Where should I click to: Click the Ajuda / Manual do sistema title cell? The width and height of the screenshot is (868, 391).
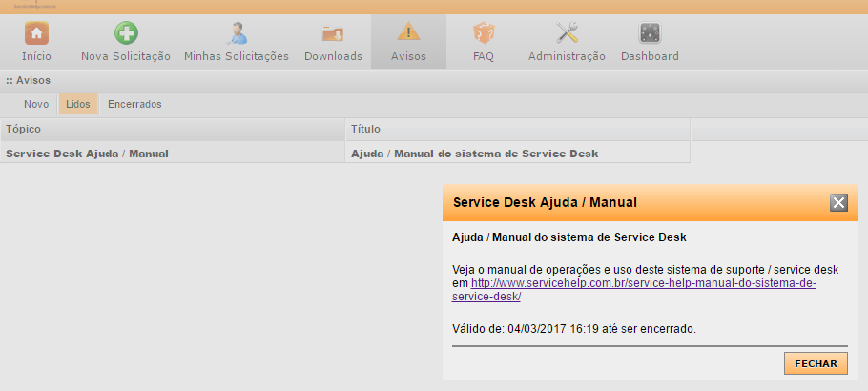[x=475, y=153]
